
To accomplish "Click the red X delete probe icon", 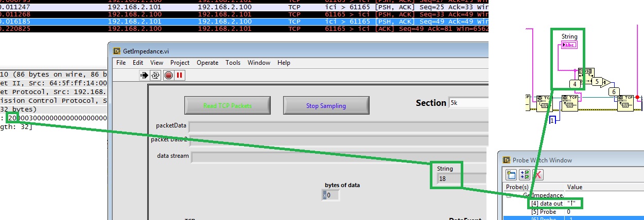I will [537, 174].
